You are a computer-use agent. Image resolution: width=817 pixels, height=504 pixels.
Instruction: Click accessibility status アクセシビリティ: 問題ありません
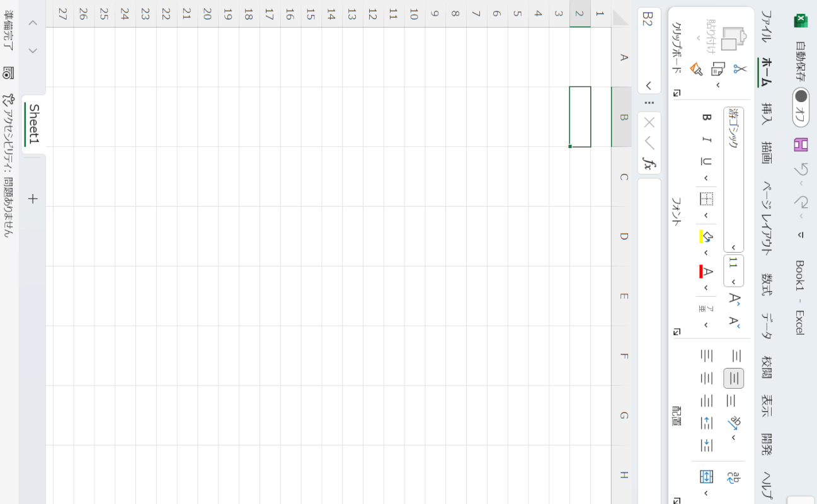coord(8,166)
